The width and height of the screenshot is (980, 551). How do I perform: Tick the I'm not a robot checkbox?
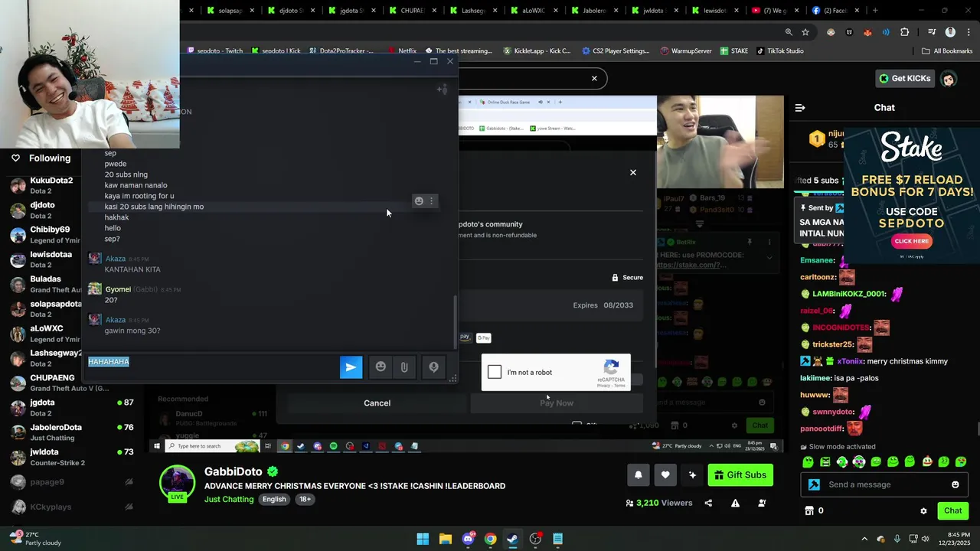coord(495,372)
